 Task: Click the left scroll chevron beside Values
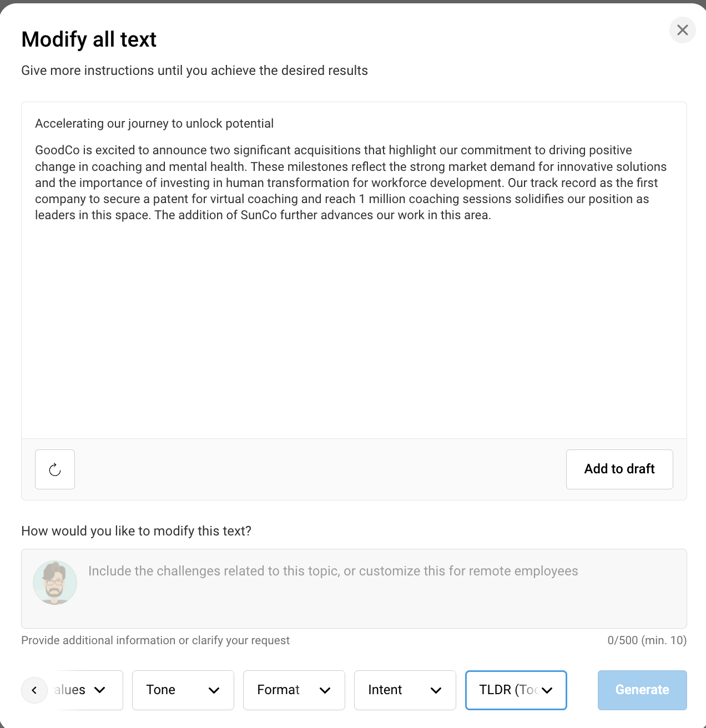pyautogui.click(x=34, y=690)
